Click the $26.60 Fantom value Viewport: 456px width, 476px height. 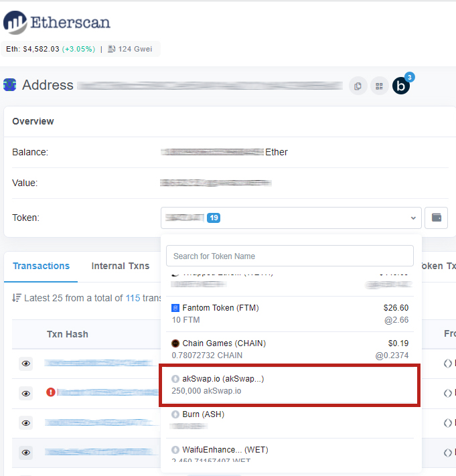pyautogui.click(x=396, y=308)
